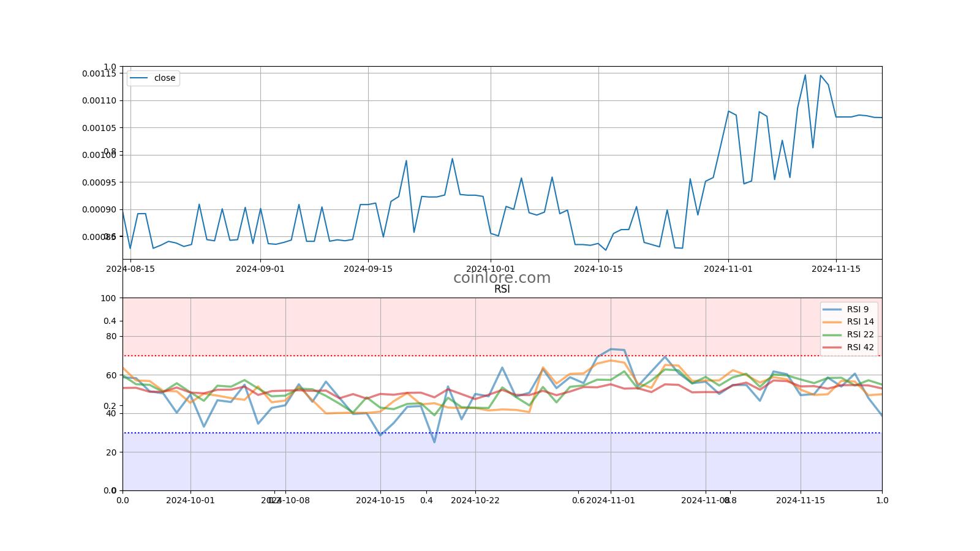Click the 0.00105 price axis label
Image resolution: width=980 pixels, height=551 pixels.
tap(99, 128)
